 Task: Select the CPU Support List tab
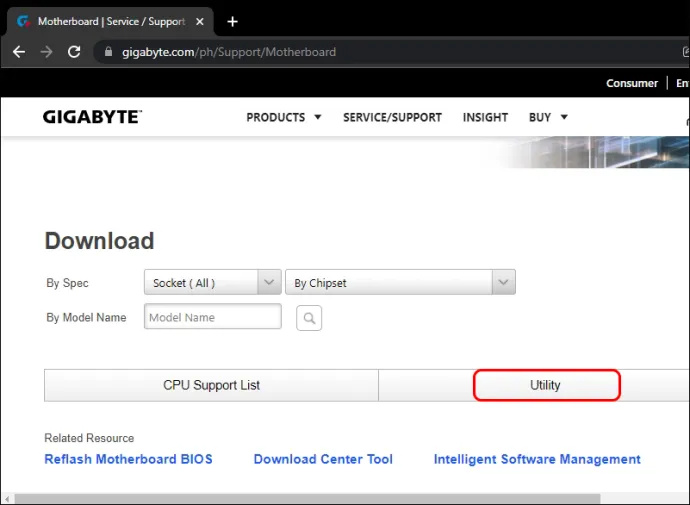tap(211, 385)
